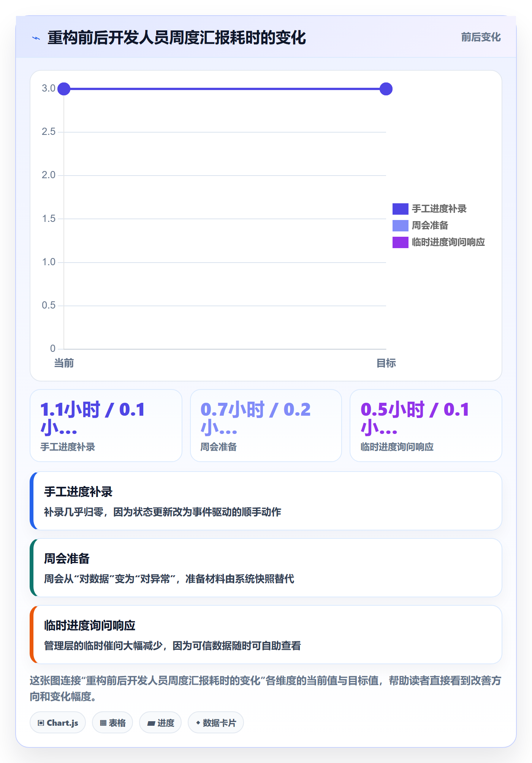Image resolution: width=532 pixels, height=763 pixels.
Task: Select the 周会准备 detail panel heading
Action: (67, 559)
